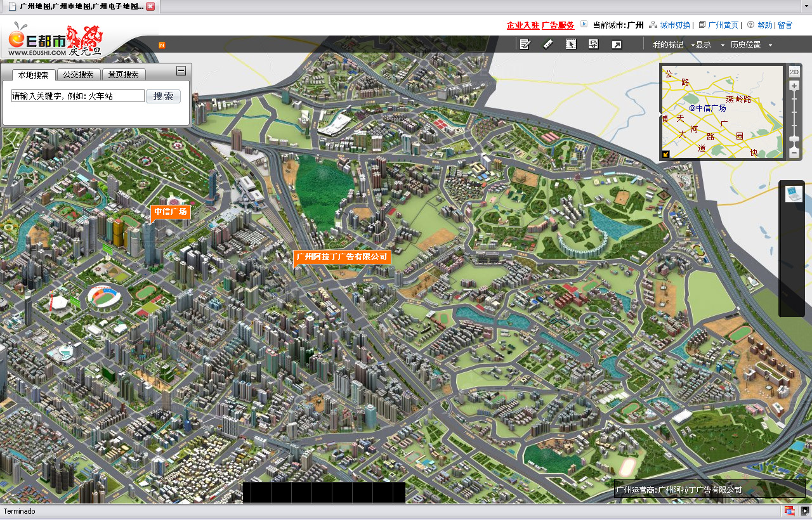
Task: Select the browser tab titled 广州地图
Action: tap(82, 6)
